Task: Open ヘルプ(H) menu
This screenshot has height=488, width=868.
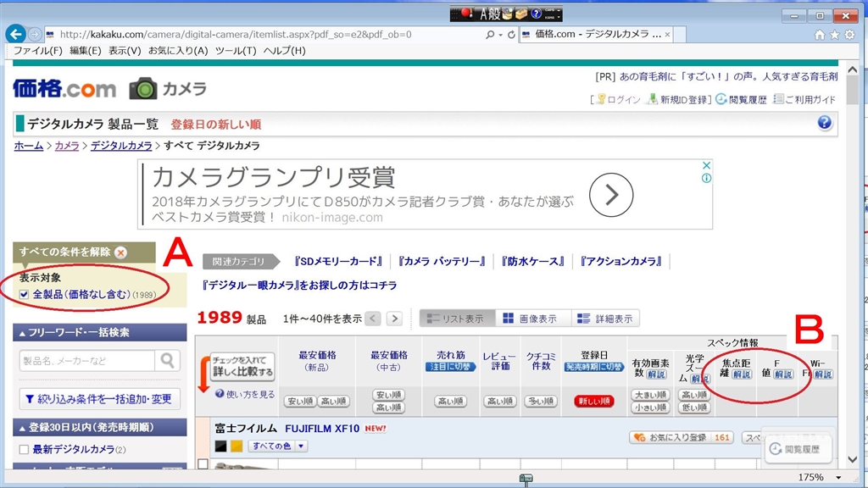Action: click(x=284, y=50)
